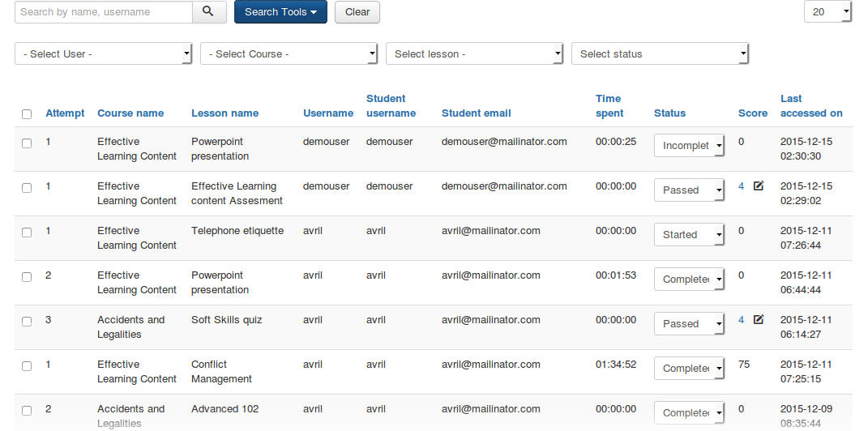Change status of Telephone etiquette from Started
The height and width of the screenshot is (431, 868).
(x=689, y=235)
